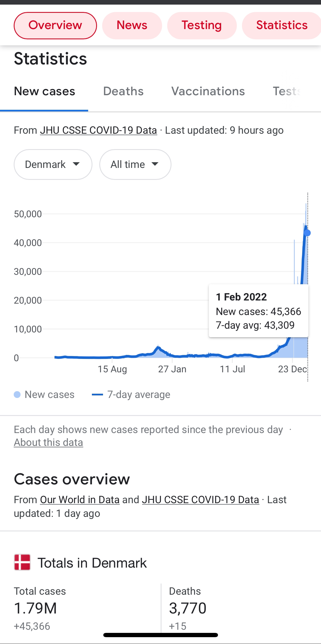Viewport: 321px width, 644px height.
Task: Jump to the Testing section pill
Action: point(202,25)
